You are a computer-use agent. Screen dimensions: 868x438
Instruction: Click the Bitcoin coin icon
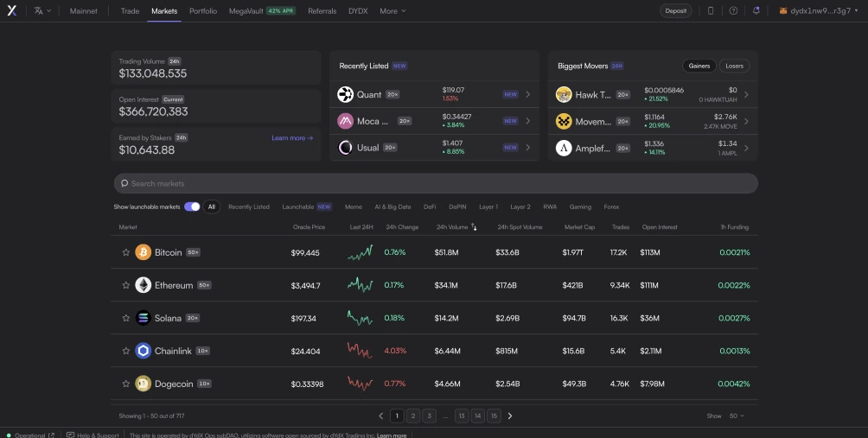(144, 252)
